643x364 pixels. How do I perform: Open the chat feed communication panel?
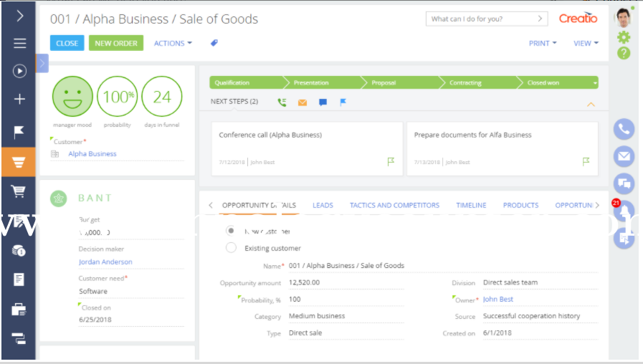[x=624, y=183]
